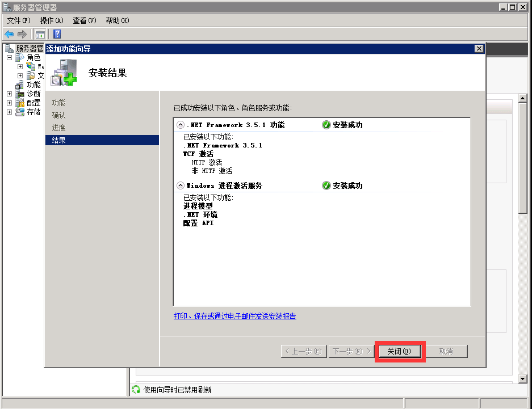This screenshot has width=532, height=409.
Task: Click the blue back arrow toolbar icon
Action: 9,35
